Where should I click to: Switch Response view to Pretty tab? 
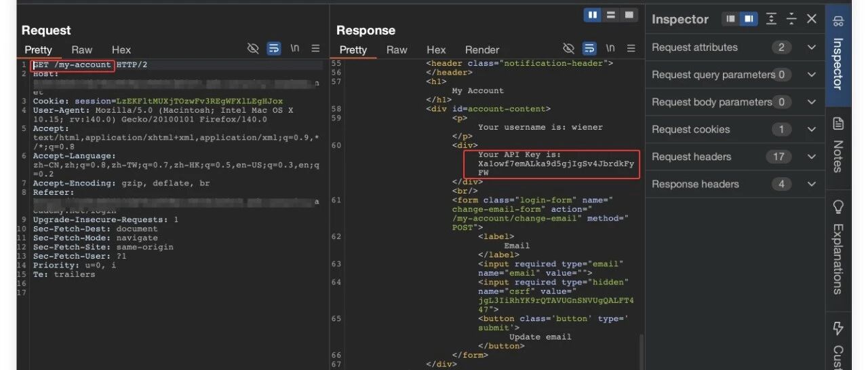tap(353, 50)
